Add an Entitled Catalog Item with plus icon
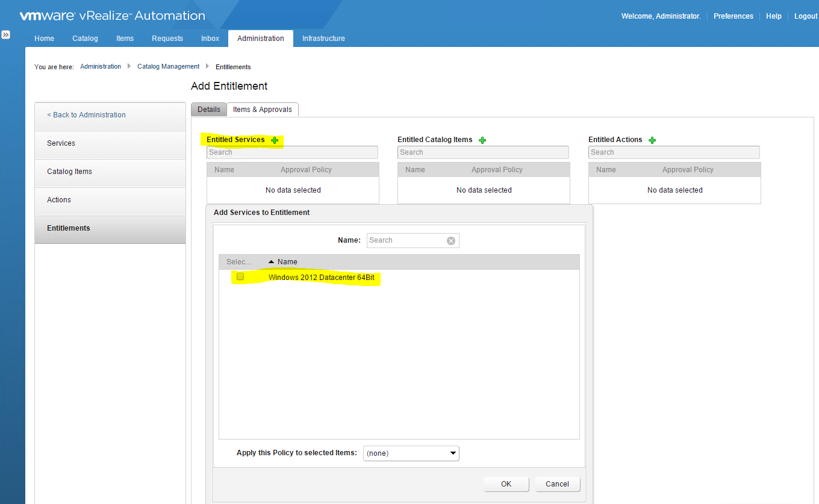The height and width of the screenshot is (504, 819). click(482, 140)
